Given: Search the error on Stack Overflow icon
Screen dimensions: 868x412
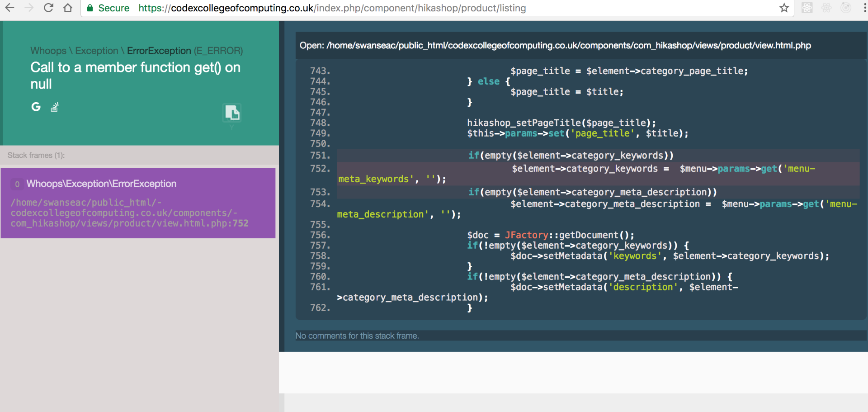Looking at the screenshot, I should [55, 107].
